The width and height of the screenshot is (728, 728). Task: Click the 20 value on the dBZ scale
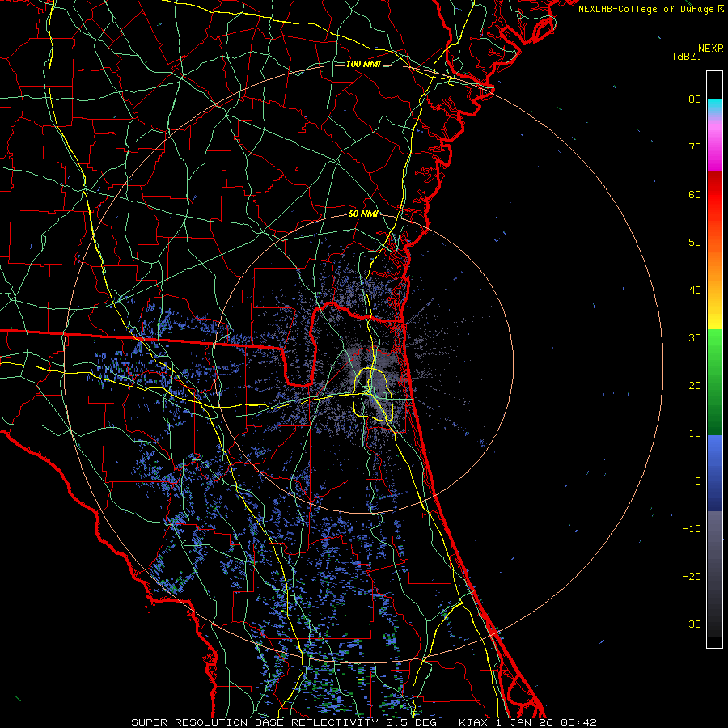(695, 386)
